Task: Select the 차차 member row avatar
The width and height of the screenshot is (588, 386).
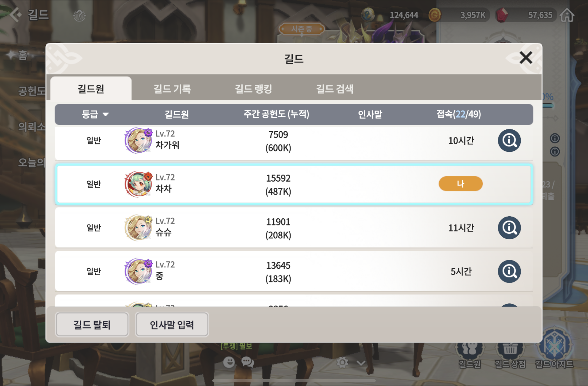Action: point(138,184)
